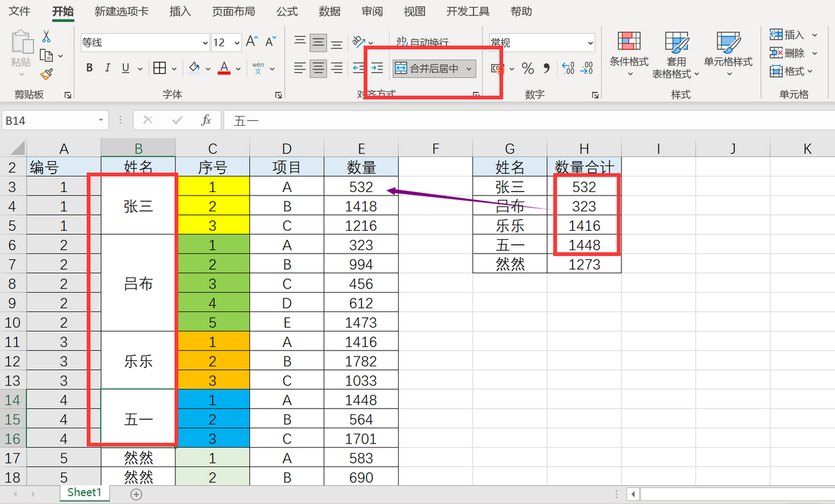Toggle align text right
Screen dimensions: 835x504
(336, 68)
